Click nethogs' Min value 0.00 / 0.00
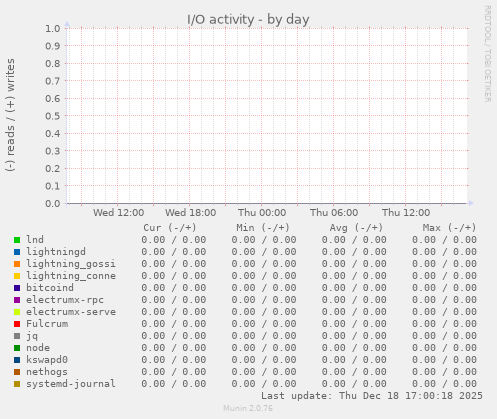The height and width of the screenshot is (419, 497). pos(264,372)
